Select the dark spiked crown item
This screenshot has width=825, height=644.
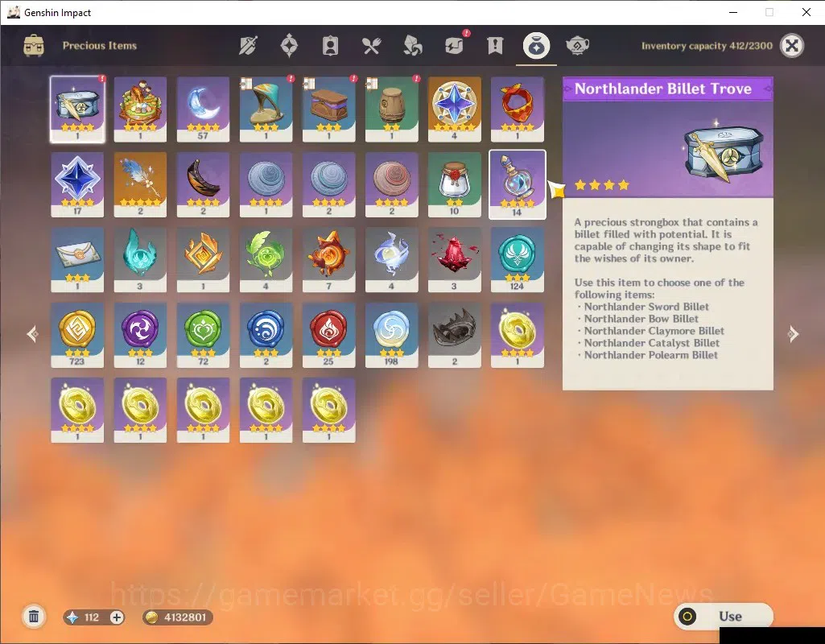tap(455, 335)
